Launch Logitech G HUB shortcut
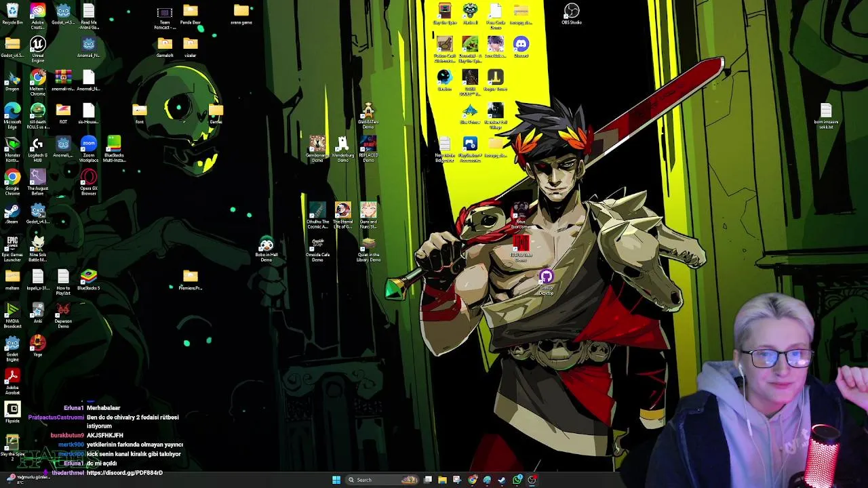 click(x=38, y=149)
